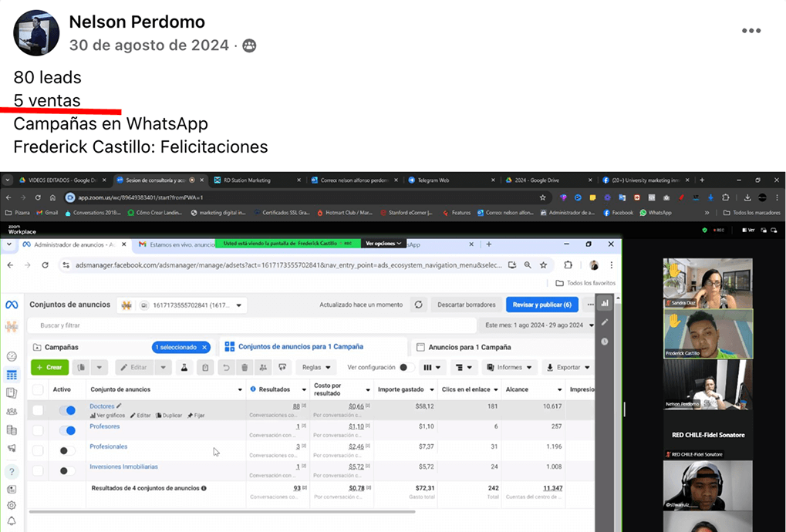Switch to the Campañas tab
The width and height of the screenshot is (786, 532).
pos(62,347)
